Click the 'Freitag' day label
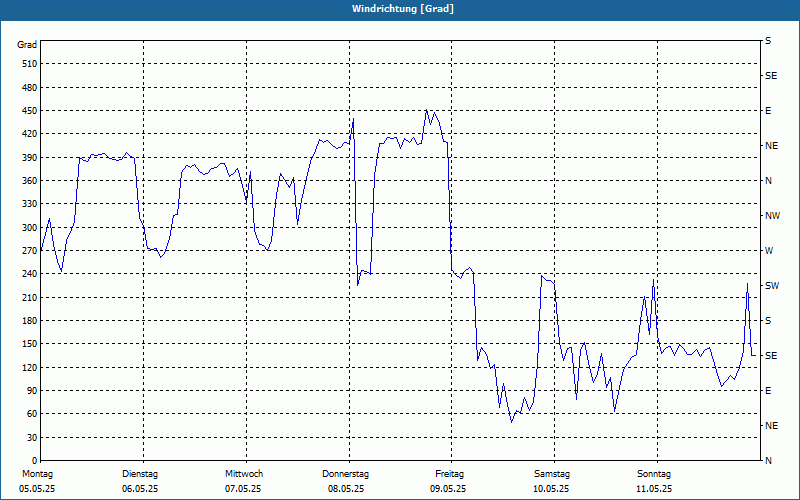 [449, 474]
